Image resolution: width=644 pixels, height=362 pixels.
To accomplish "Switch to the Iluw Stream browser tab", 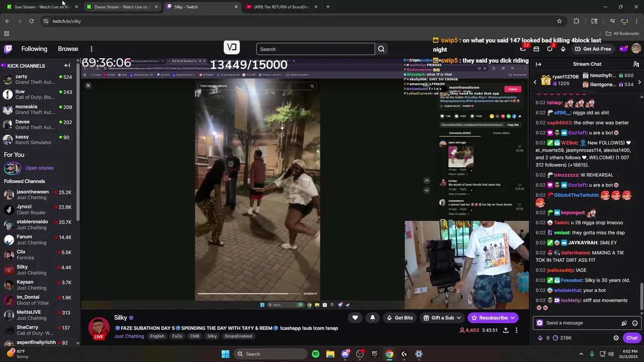I will click(41, 7).
